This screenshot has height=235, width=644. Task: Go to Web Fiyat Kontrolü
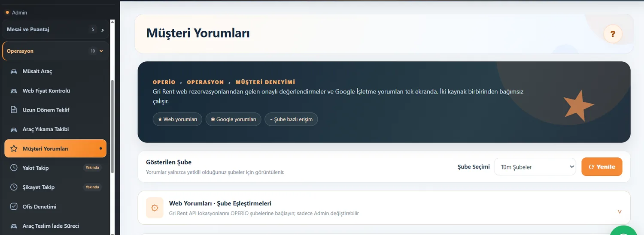point(55,91)
